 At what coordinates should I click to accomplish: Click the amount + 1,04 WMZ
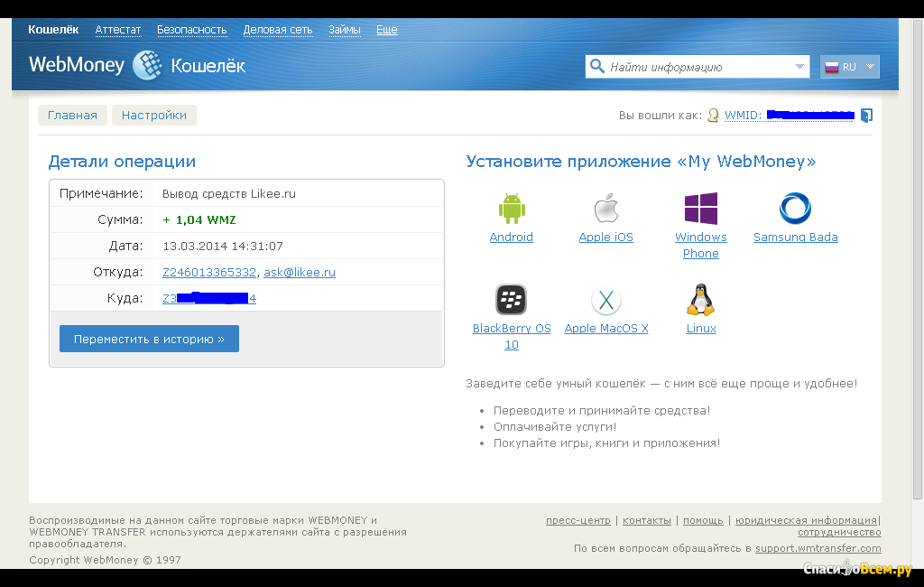199,220
